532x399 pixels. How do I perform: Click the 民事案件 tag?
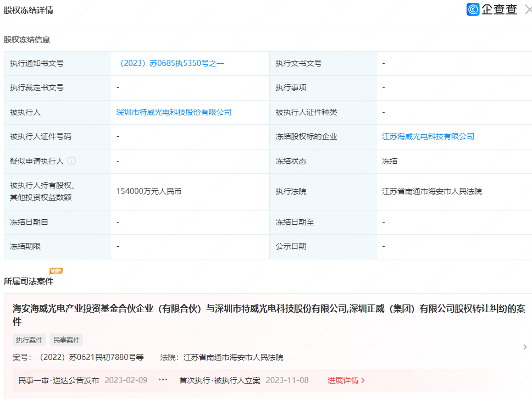pyautogui.click(x=66, y=340)
